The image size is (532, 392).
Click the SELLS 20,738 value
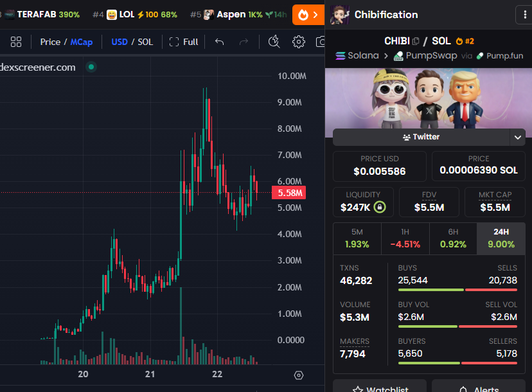[503, 280]
